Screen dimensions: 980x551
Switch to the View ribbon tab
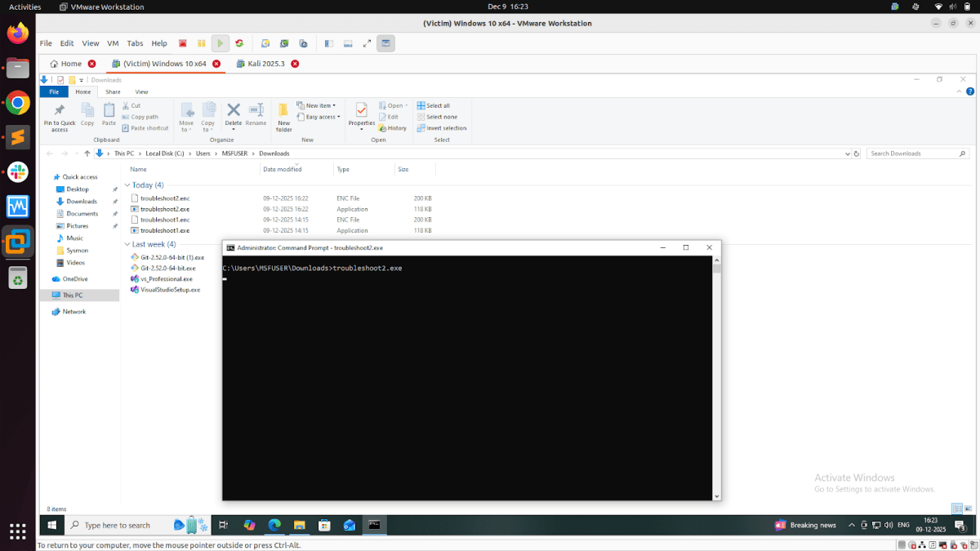pyautogui.click(x=141, y=91)
